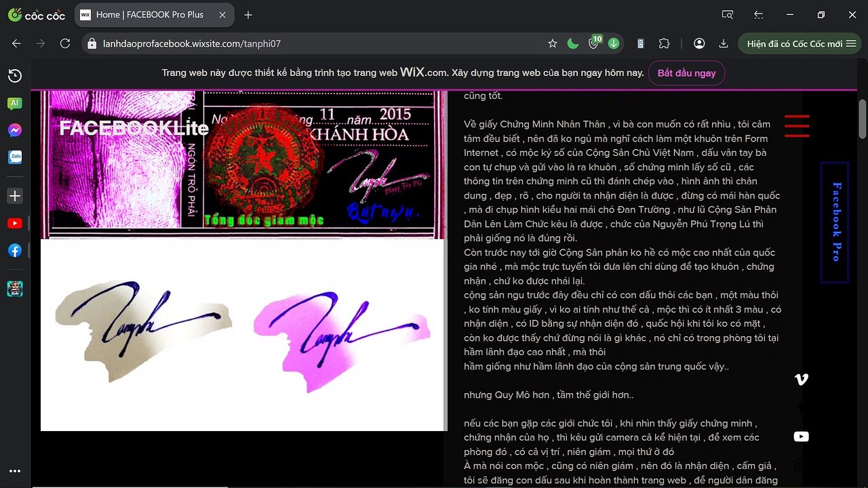The image size is (868, 488).
Task: Open the sidebar three-dot options
Action: [x=15, y=471]
